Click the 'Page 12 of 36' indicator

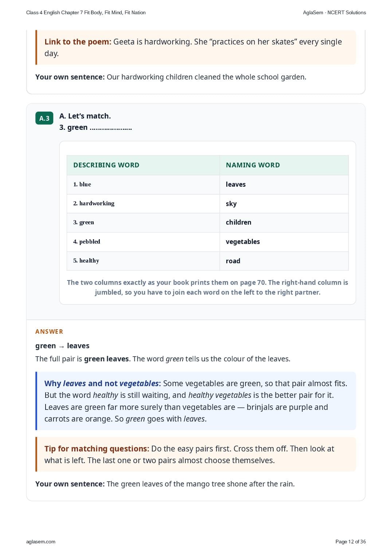pos(350,542)
